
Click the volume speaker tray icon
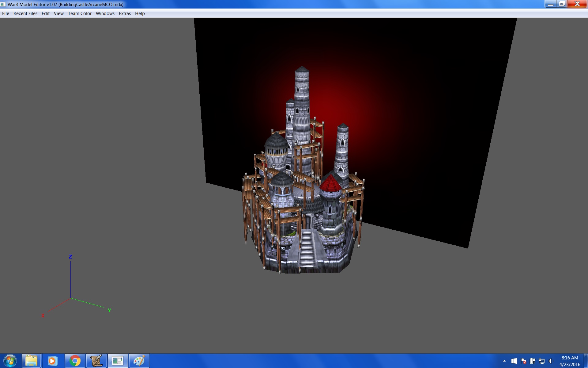551,361
